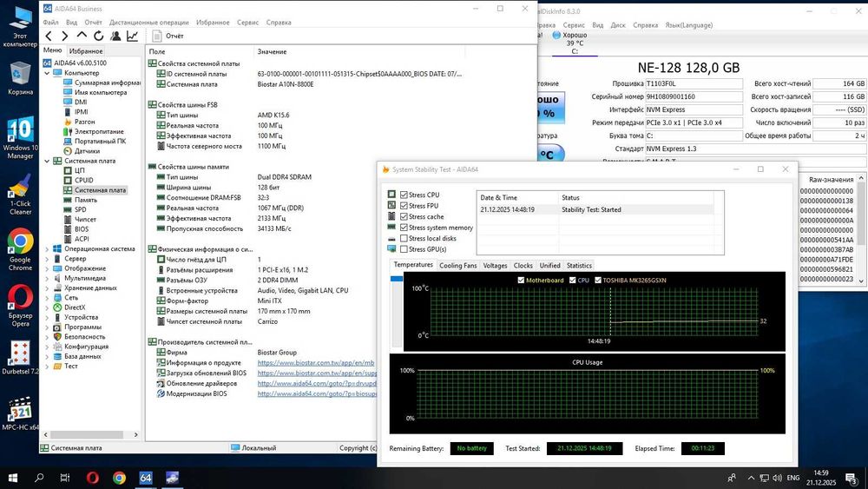868x489 pixels.
Task: Click CrystalDiskInfo icon on the taskbar
Action: (x=172, y=478)
